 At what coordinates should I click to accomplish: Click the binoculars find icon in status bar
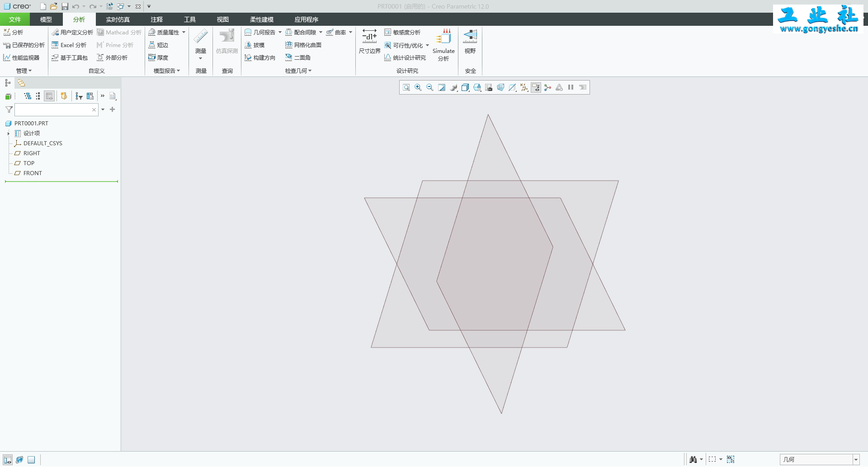tap(693, 460)
